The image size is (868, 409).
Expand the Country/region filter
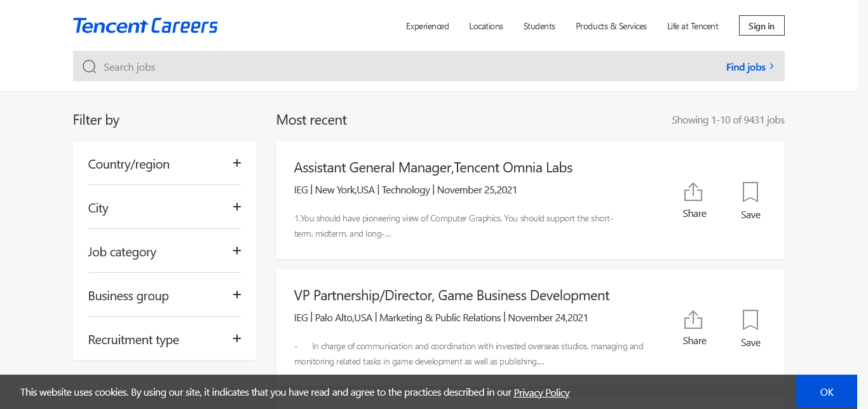coord(236,163)
